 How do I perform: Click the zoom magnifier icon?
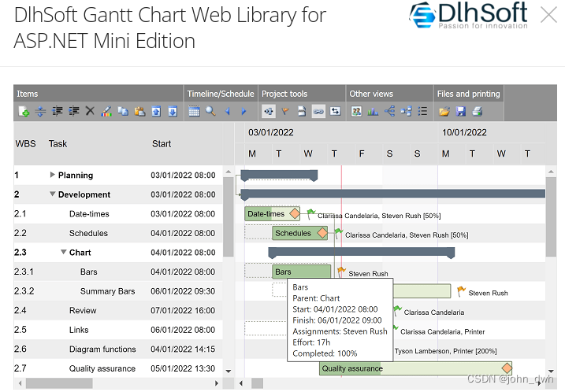click(x=210, y=112)
